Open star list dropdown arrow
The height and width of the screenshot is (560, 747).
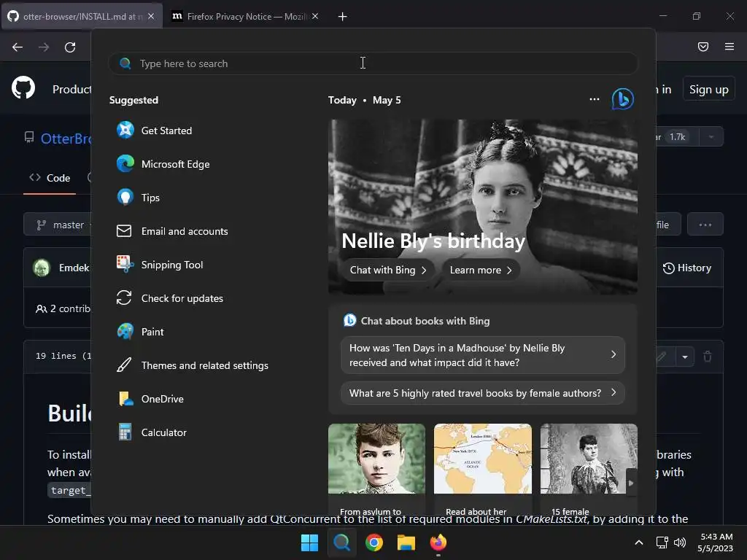[711, 137]
